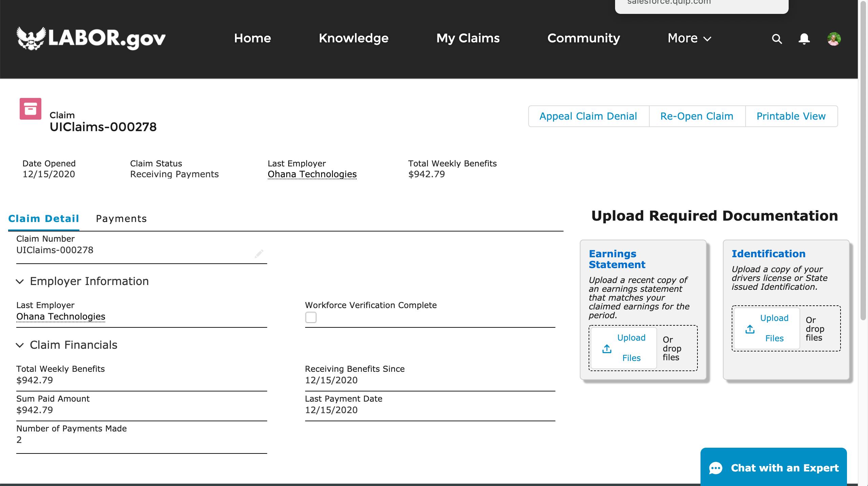
Task: Click the Claim Number edit pencil
Action: point(259,254)
